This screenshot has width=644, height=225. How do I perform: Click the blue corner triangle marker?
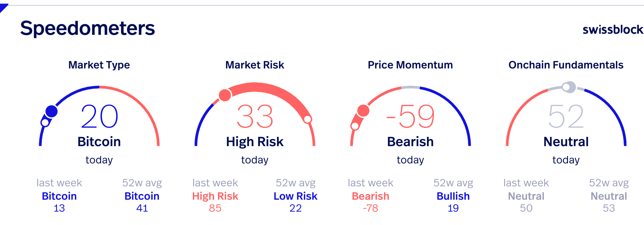click(x=3, y=8)
